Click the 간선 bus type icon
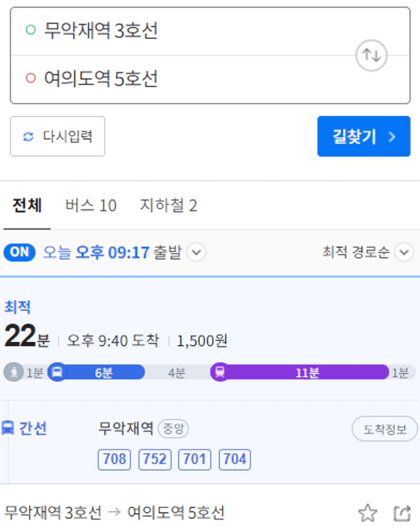 8,428
